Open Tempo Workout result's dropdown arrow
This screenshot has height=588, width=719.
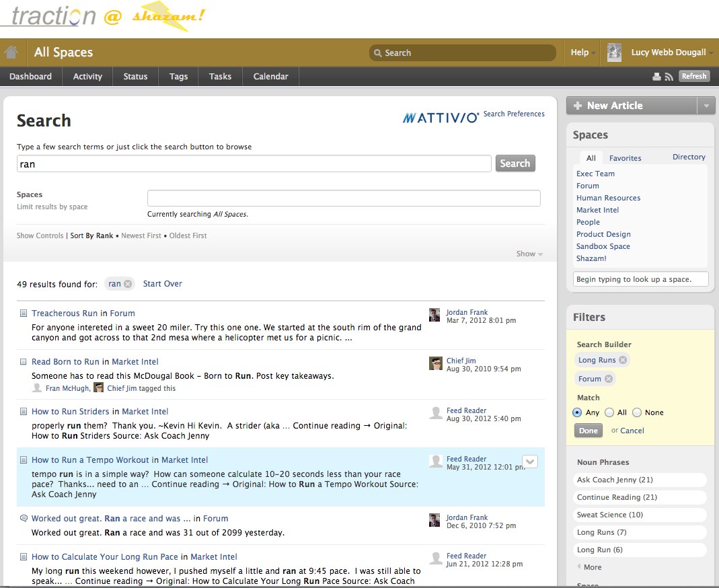pyautogui.click(x=530, y=462)
